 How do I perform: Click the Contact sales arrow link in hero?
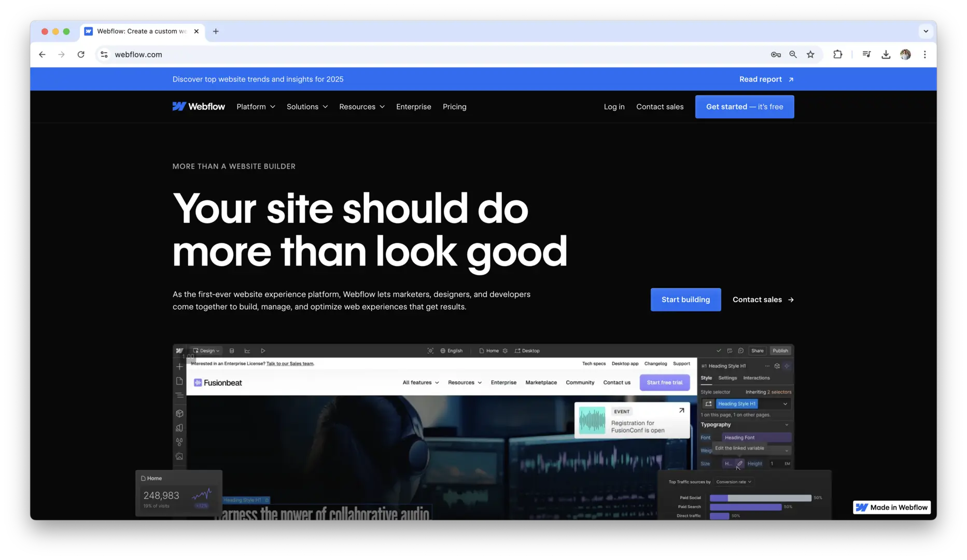[763, 300]
